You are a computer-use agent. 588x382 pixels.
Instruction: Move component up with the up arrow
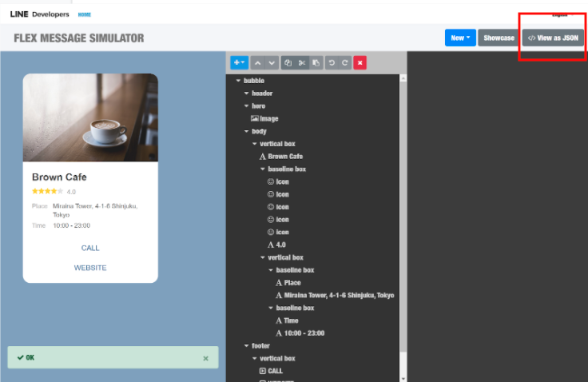click(258, 62)
